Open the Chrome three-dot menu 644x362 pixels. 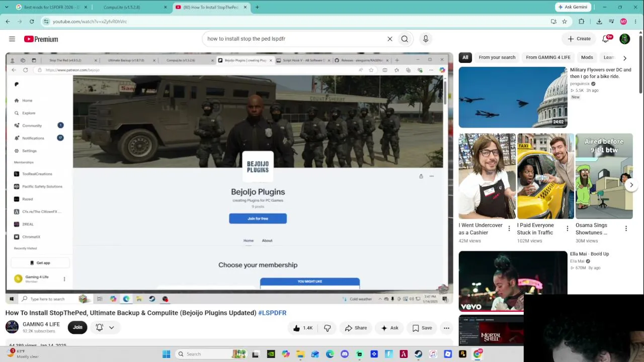click(x=636, y=22)
